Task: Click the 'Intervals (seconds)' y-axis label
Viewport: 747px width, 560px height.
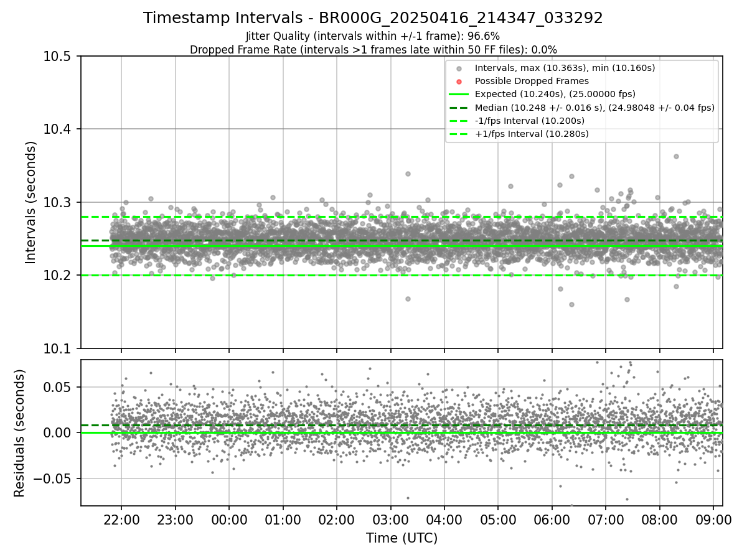Action: coord(31,202)
